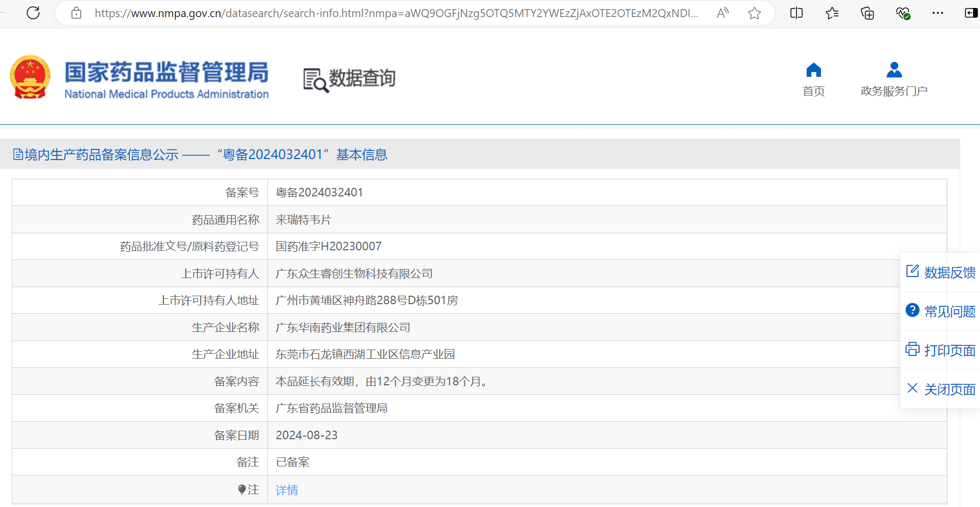Open the browser settings ellipsis menu
Image resolution: width=980 pixels, height=507 pixels.
(x=938, y=13)
